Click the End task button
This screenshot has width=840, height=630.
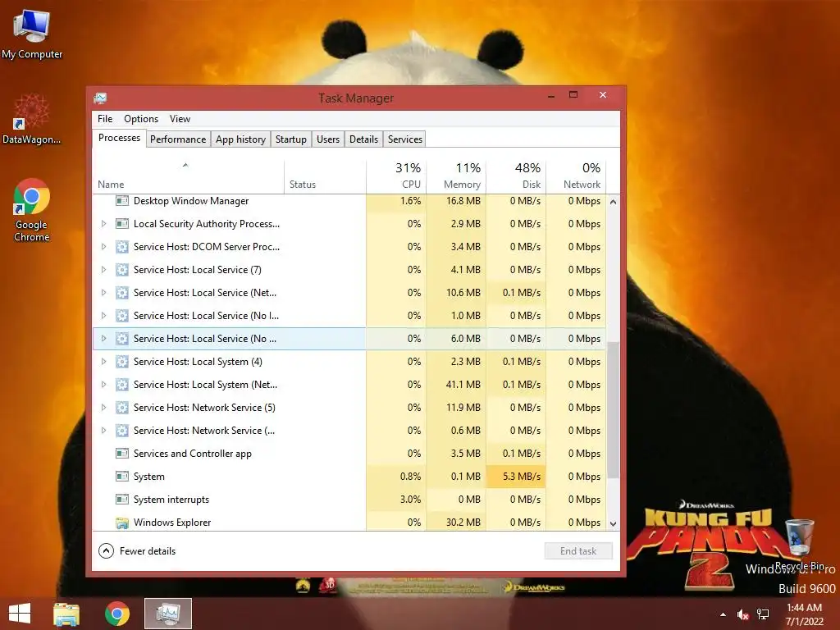578,551
